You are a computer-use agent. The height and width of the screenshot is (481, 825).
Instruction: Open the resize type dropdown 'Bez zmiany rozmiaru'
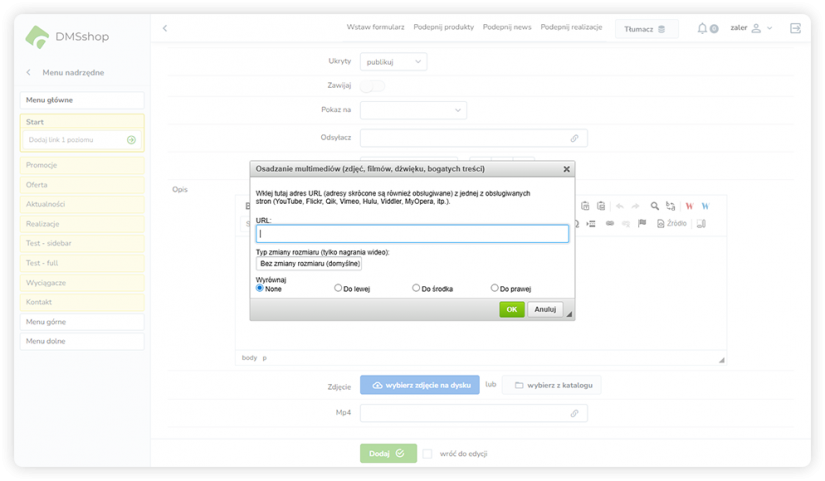308,264
